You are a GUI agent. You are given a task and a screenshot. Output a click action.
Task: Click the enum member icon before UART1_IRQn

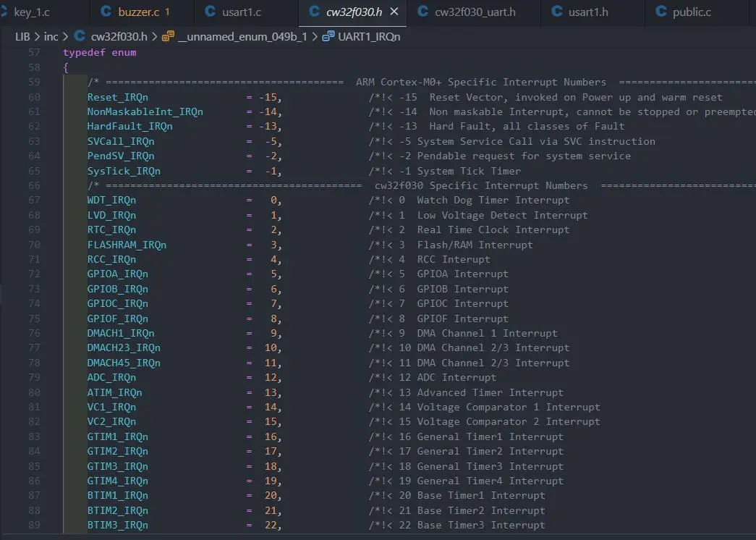click(328, 36)
